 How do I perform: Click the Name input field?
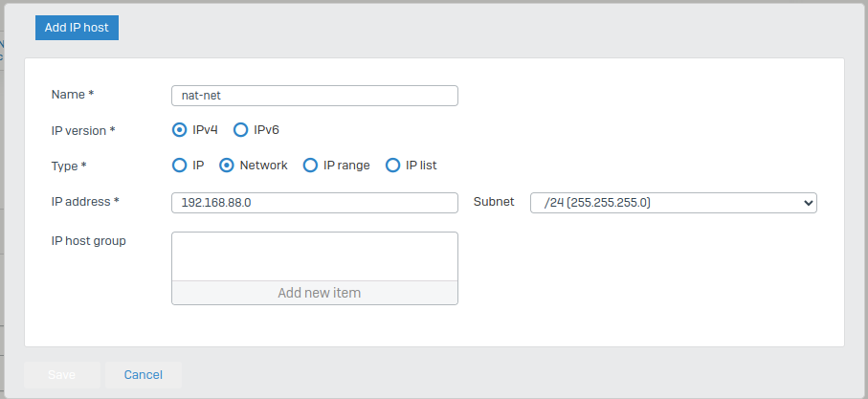click(x=314, y=96)
